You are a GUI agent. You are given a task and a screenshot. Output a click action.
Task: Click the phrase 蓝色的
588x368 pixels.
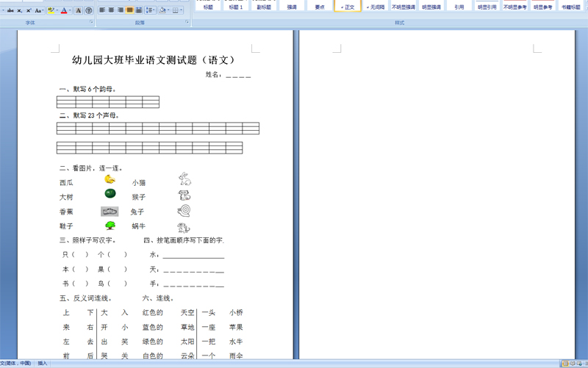(x=153, y=327)
